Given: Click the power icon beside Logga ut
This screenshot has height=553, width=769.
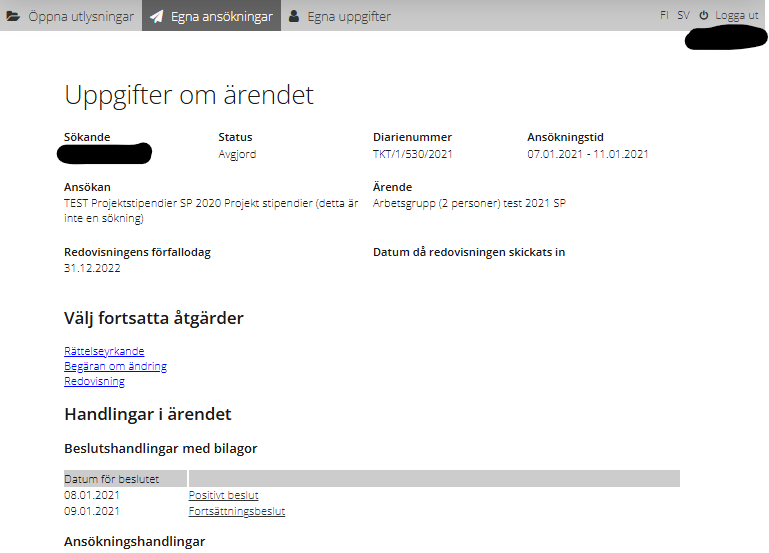Looking at the screenshot, I should [x=703, y=15].
